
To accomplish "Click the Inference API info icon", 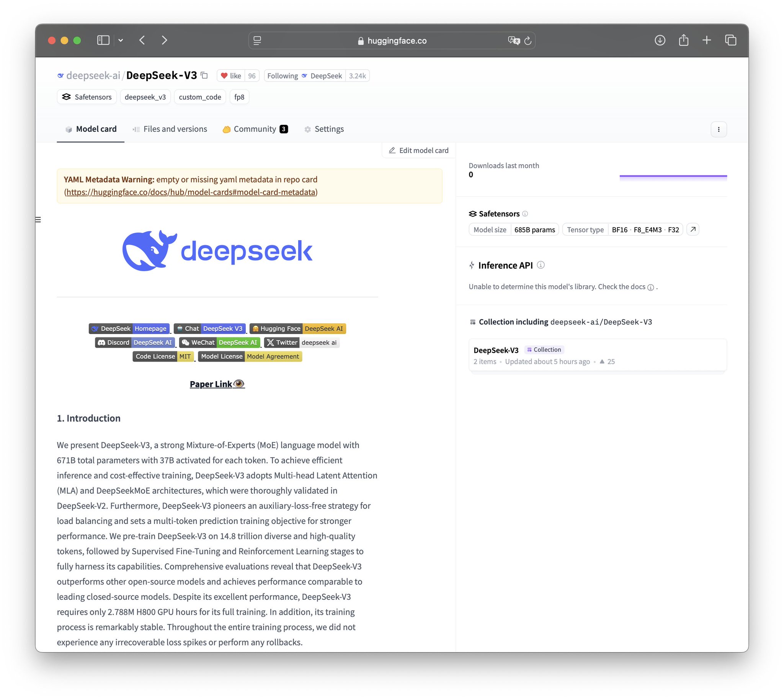I will click(541, 265).
